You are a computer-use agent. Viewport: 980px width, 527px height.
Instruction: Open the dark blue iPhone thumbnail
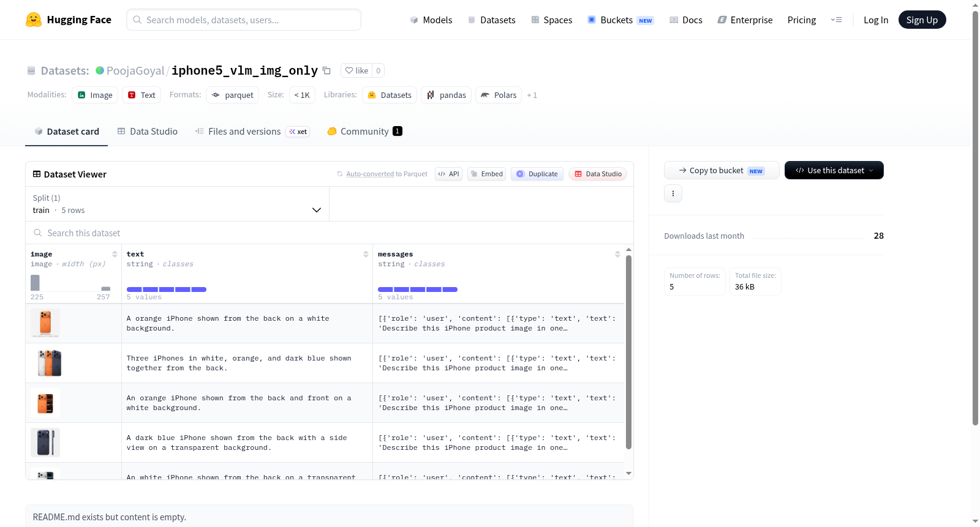click(x=45, y=443)
